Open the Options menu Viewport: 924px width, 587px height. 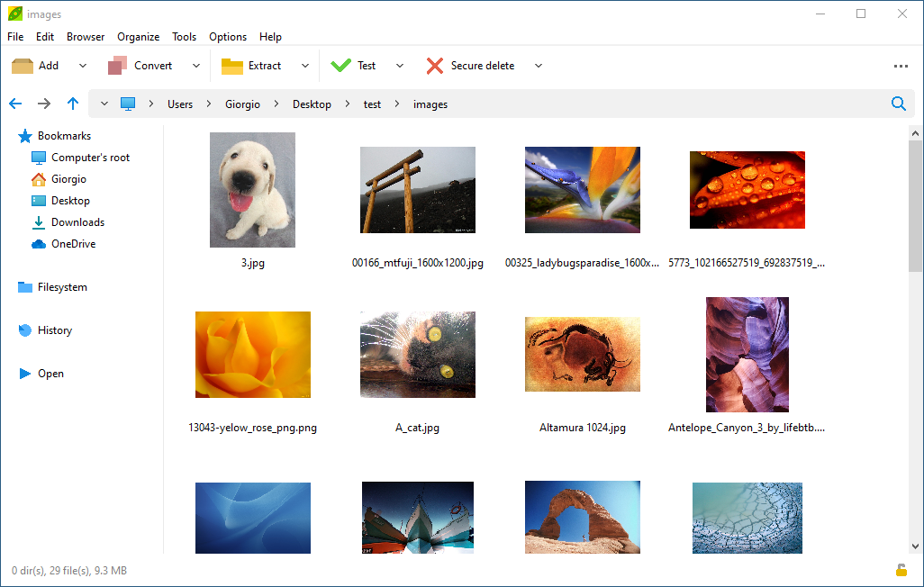[228, 37]
